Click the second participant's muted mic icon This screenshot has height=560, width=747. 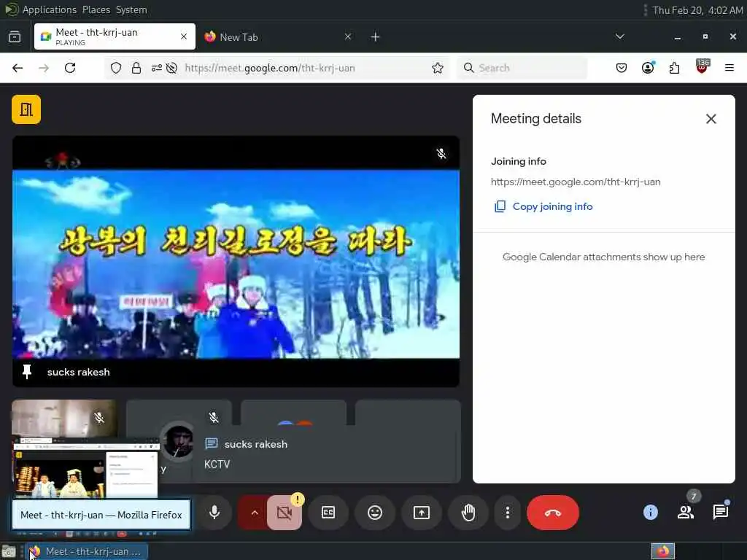[x=214, y=418]
